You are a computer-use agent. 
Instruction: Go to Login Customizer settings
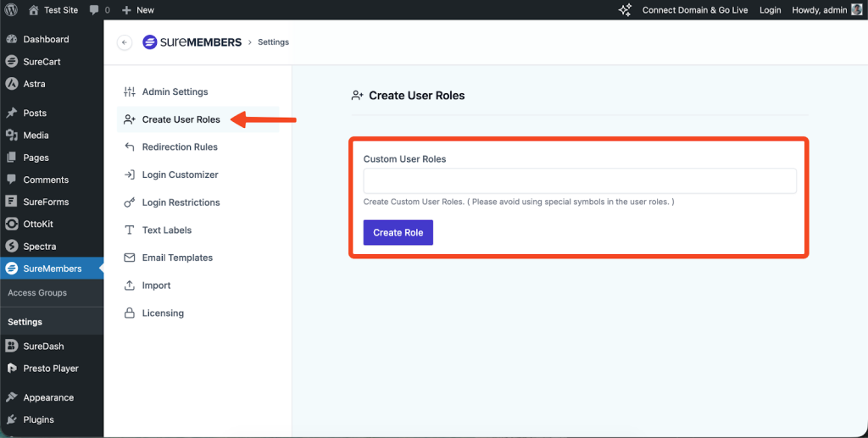tap(180, 175)
